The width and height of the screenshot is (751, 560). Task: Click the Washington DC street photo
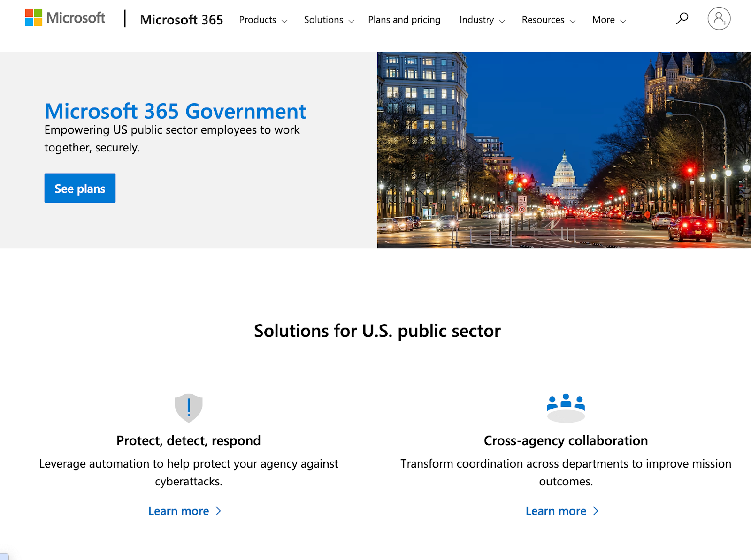click(563, 149)
